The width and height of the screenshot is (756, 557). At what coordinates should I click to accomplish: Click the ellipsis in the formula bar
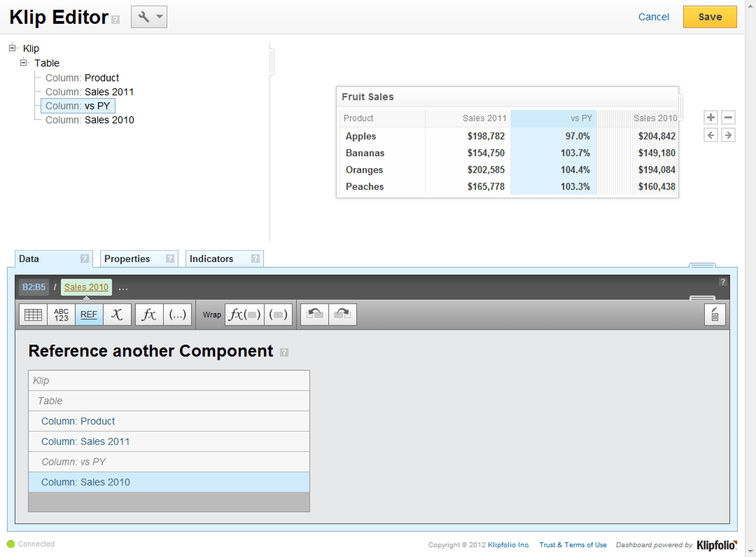pyautogui.click(x=123, y=288)
